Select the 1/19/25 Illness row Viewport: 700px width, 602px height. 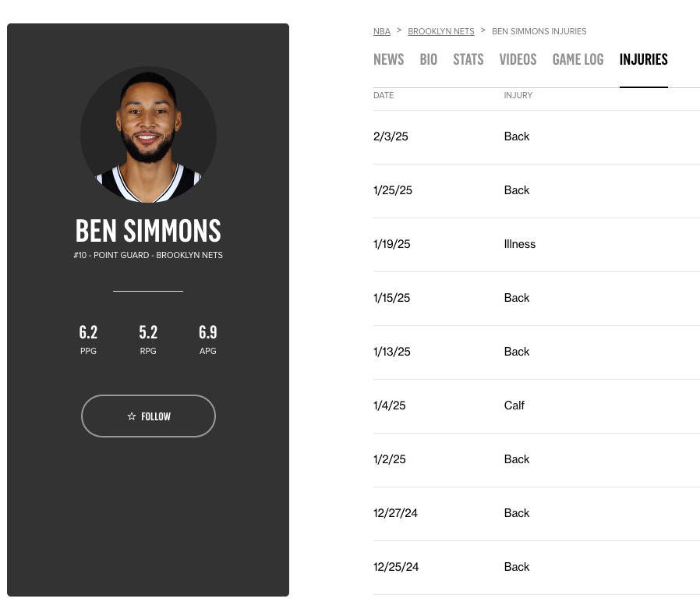[536, 245]
